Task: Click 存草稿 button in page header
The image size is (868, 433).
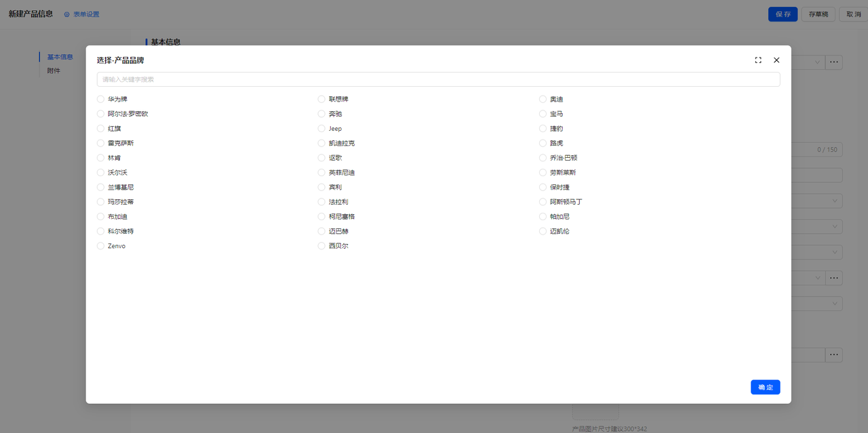Action: [818, 14]
